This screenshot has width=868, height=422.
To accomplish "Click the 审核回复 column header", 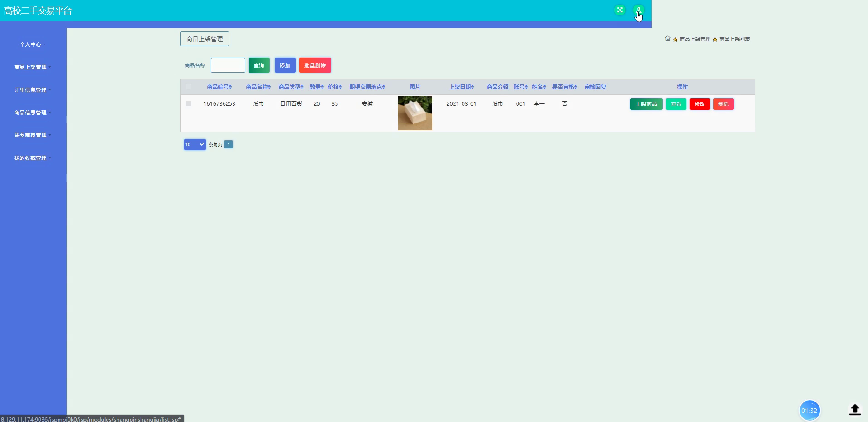I will (595, 87).
